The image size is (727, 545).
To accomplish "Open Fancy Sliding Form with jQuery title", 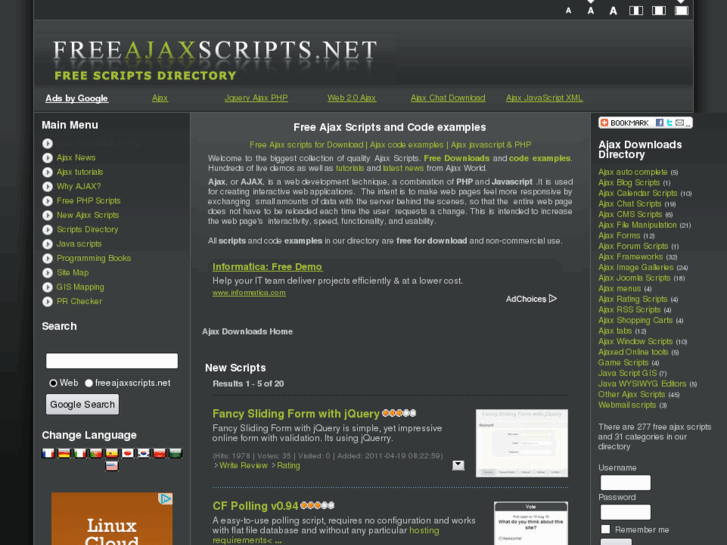I will 296,414.
